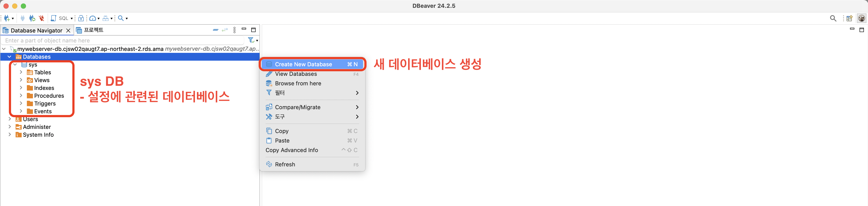Image resolution: width=868 pixels, height=206 pixels.
Task: Choose Copy Advanced Info menu entry
Action: [312, 150]
